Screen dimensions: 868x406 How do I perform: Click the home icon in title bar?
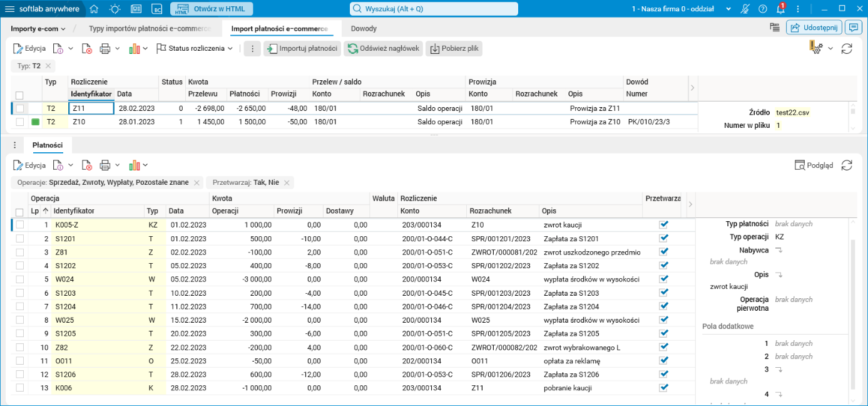click(x=94, y=9)
